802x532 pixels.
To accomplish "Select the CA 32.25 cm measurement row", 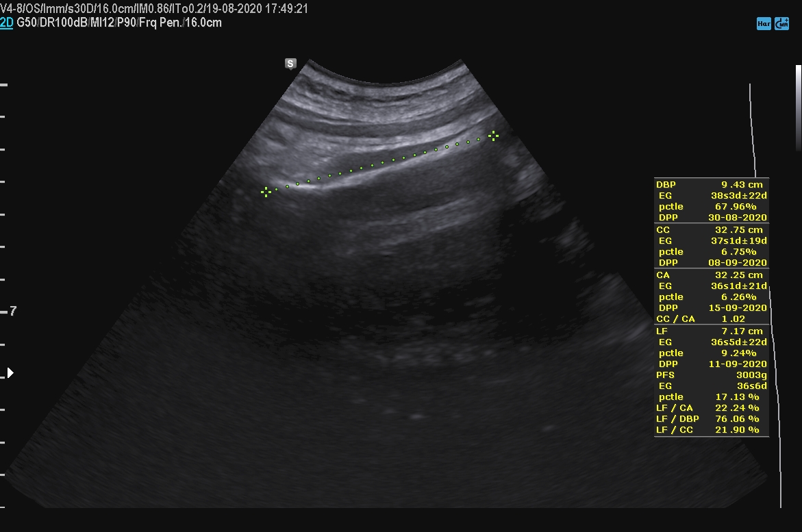I will [711, 275].
